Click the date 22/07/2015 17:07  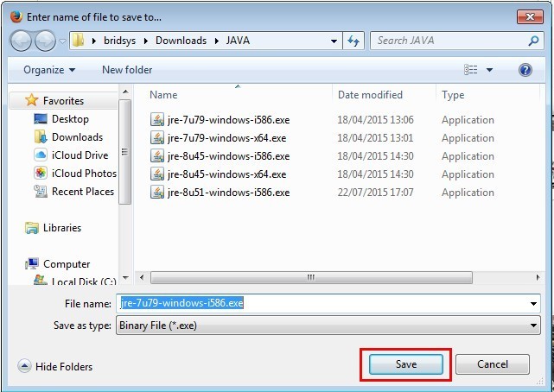375,193
